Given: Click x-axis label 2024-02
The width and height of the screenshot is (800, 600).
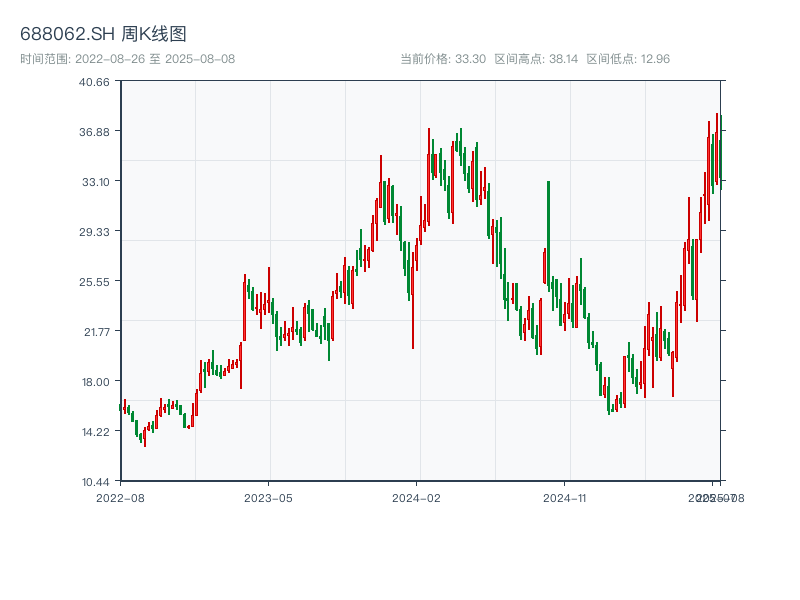Looking at the screenshot, I should click(416, 498).
